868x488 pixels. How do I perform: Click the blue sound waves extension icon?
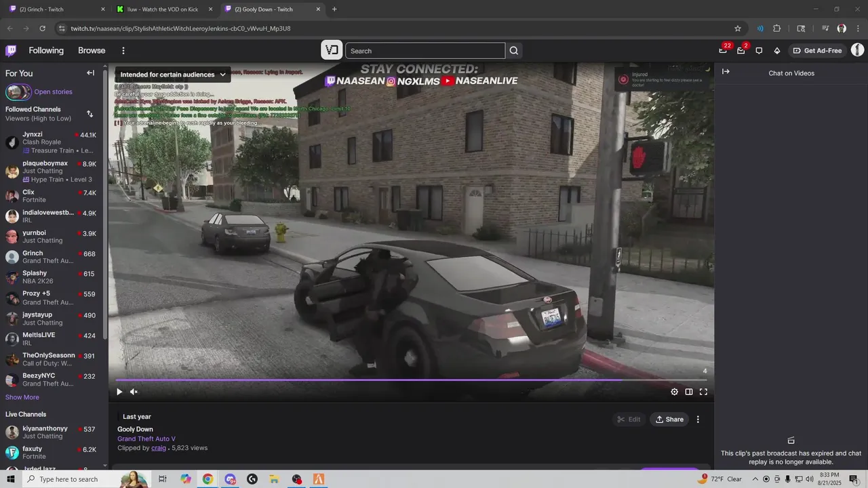coord(760,28)
